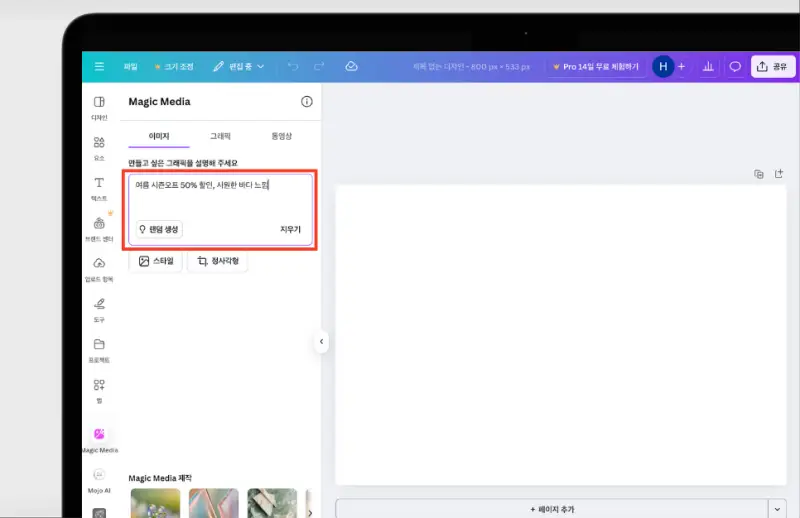Open the 스타일 style selector
The image size is (800, 518).
click(x=156, y=261)
